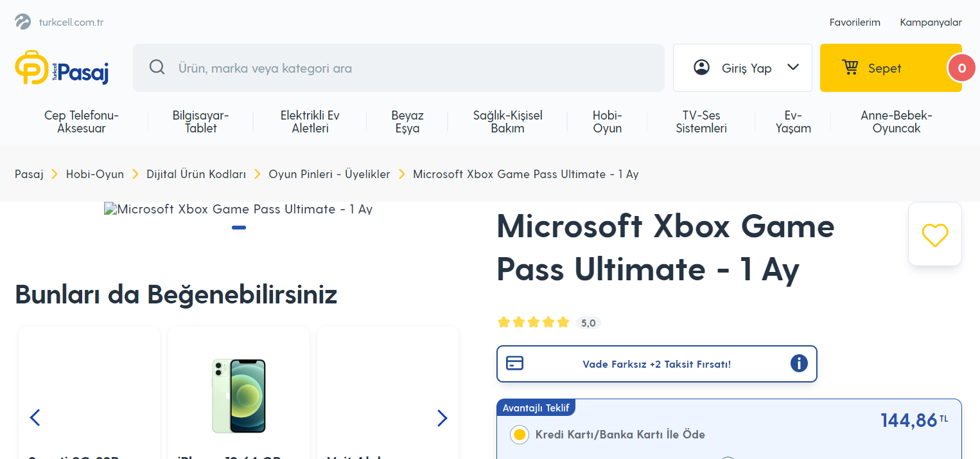The image size is (980, 459).
Task: Expand the Giriş Yap dropdown arrow
Action: tap(793, 67)
